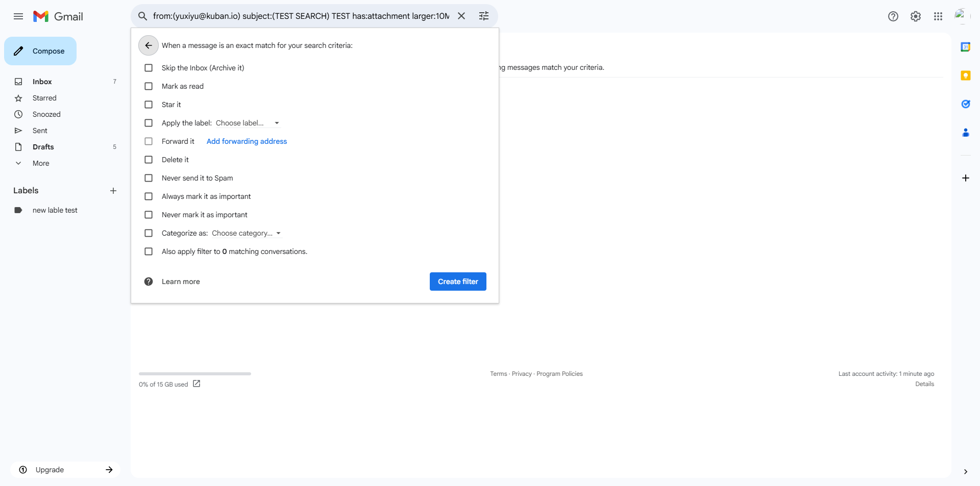Click into the search query field
Image resolution: width=980 pixels, height=486 pixels.
tap(301, 16)
